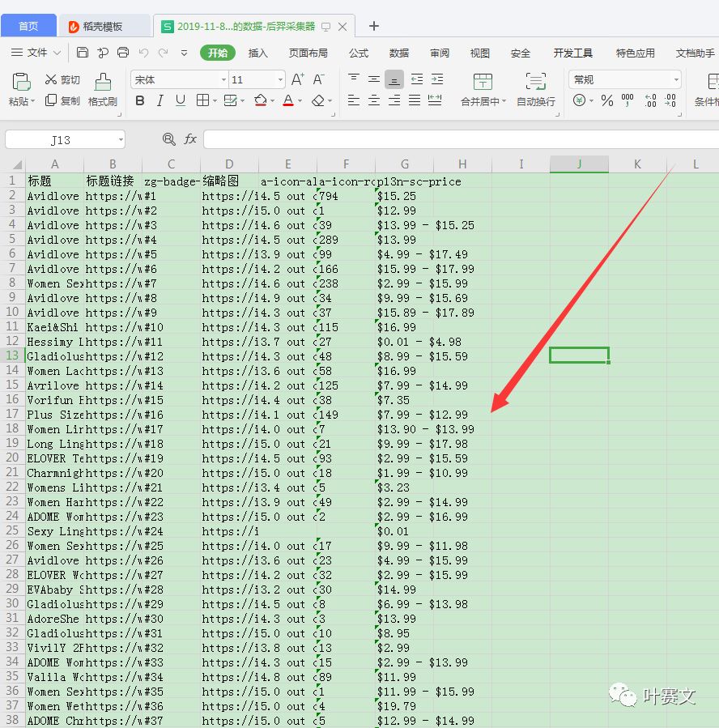Select cell G2 containing $15.25
Viewport: 719px width, 728px height.
[x=404, y=196]
